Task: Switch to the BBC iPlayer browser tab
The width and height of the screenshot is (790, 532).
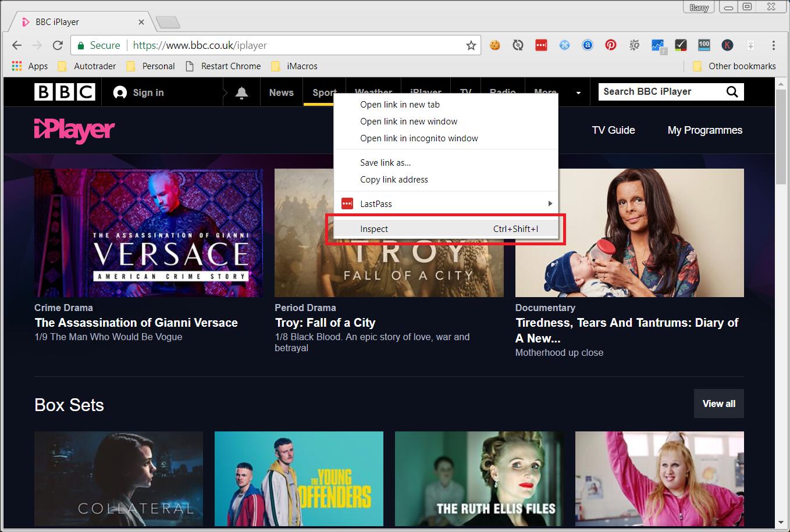Action: pyautogui.click(x=81, y=22)
